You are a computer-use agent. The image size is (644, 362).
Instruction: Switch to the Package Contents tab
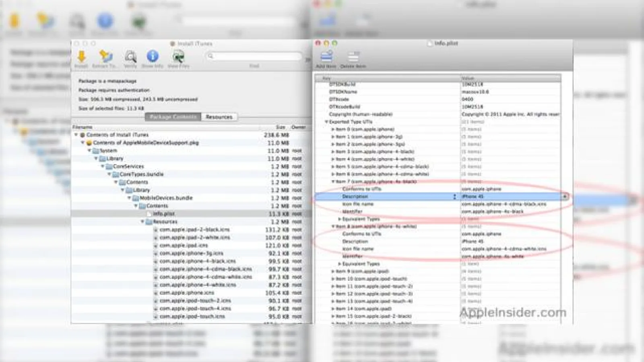coord(173,117)
